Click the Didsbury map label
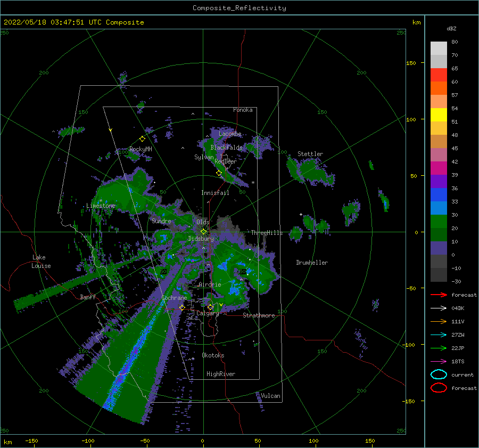479x448 pixels. [201, 239]
